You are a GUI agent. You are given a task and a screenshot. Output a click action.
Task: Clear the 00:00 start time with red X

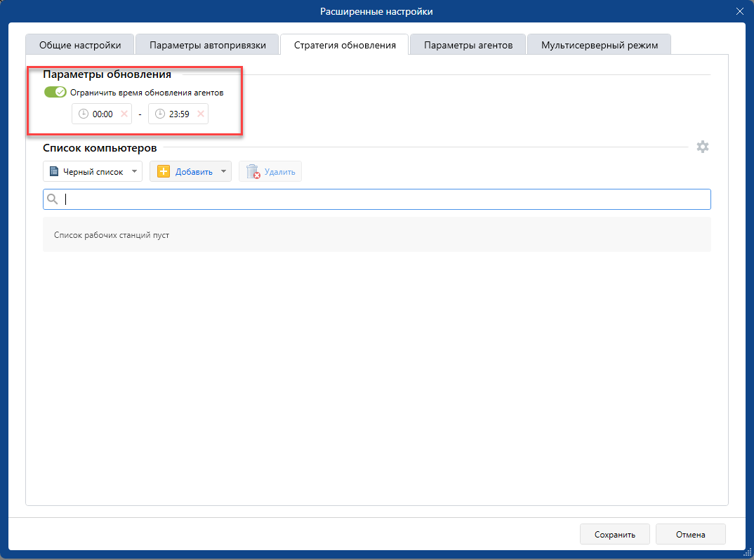tap(124, 114)
